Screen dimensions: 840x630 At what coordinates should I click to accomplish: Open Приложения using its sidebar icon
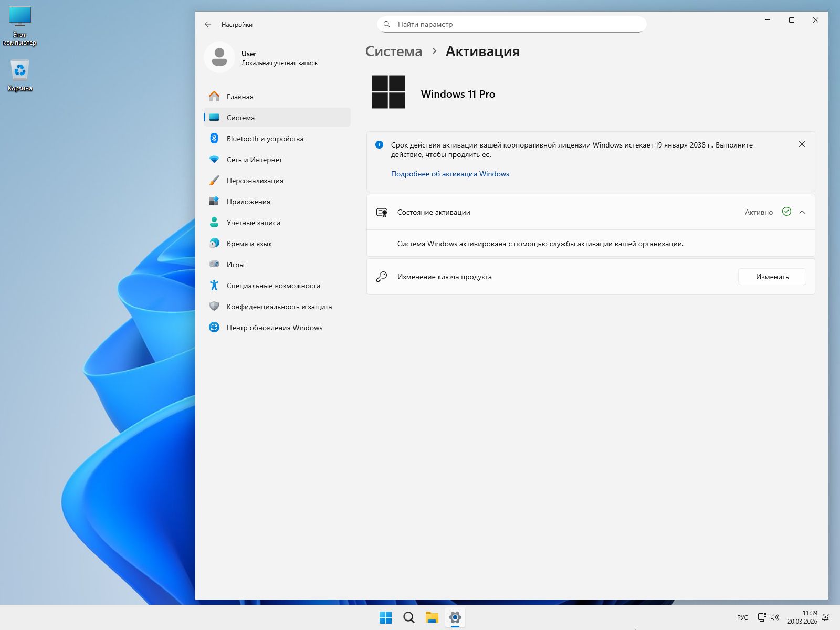pyautogui.click(x=214, y=202)
